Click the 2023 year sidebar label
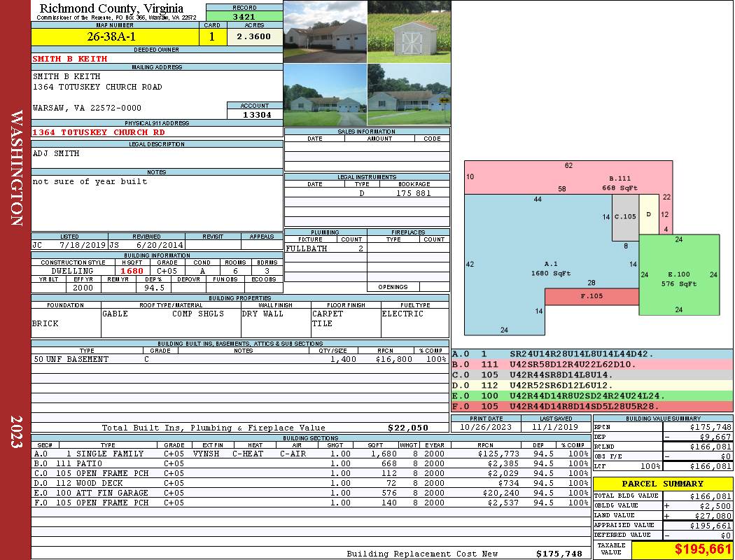735x560 pixels. pyautogui.click(x=16, y=432)
